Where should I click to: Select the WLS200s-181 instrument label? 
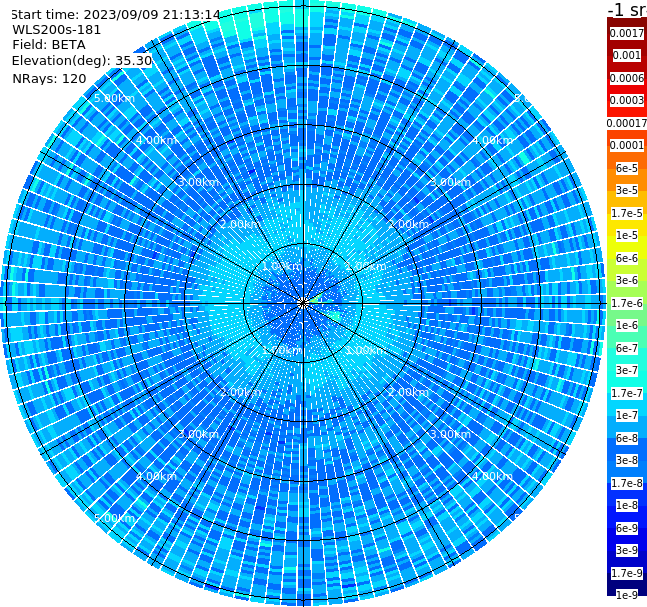click(x=57, y=30)
